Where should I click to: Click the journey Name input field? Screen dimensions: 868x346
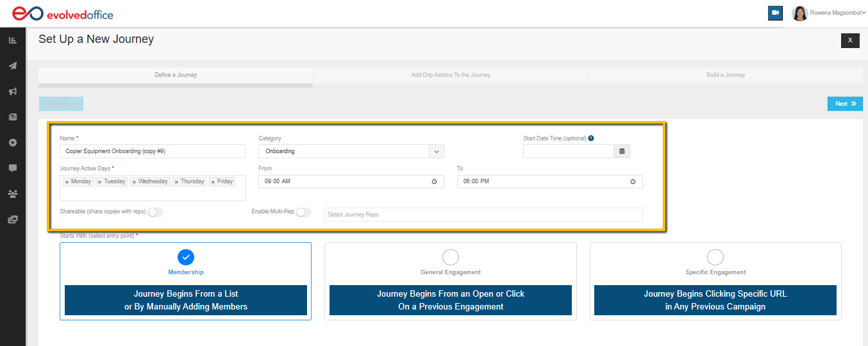tap(153, 151)
